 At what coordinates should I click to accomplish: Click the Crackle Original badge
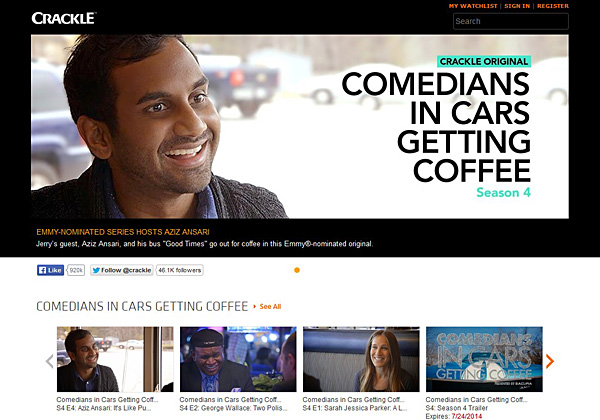click(484, 62)
